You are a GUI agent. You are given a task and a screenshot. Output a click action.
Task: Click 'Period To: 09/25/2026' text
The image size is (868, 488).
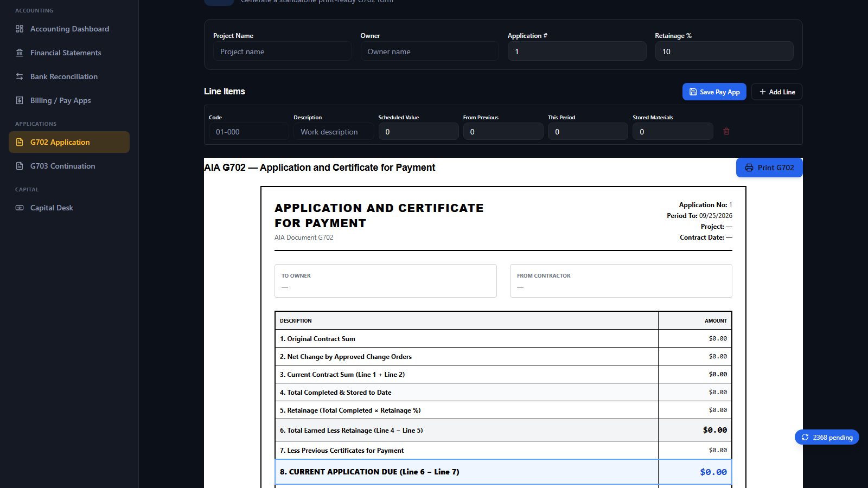pyautogui.click(x=699, y=215)
